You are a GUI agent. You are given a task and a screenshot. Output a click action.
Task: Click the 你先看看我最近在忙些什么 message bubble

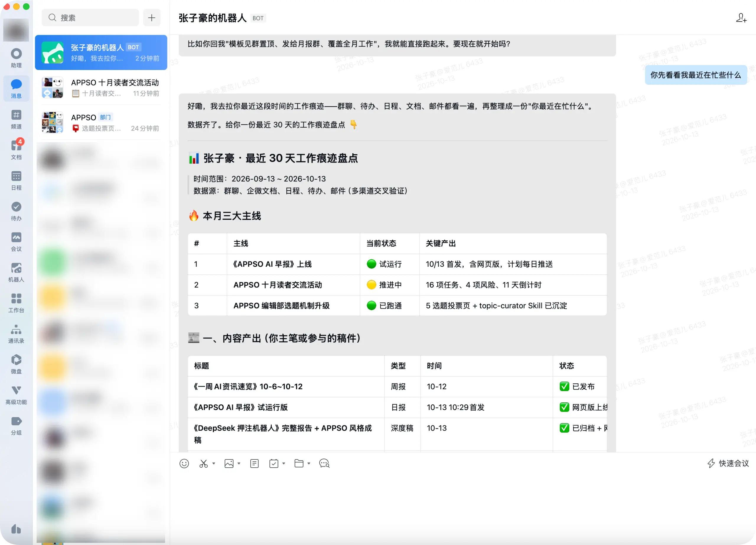[x=696, y=75]
